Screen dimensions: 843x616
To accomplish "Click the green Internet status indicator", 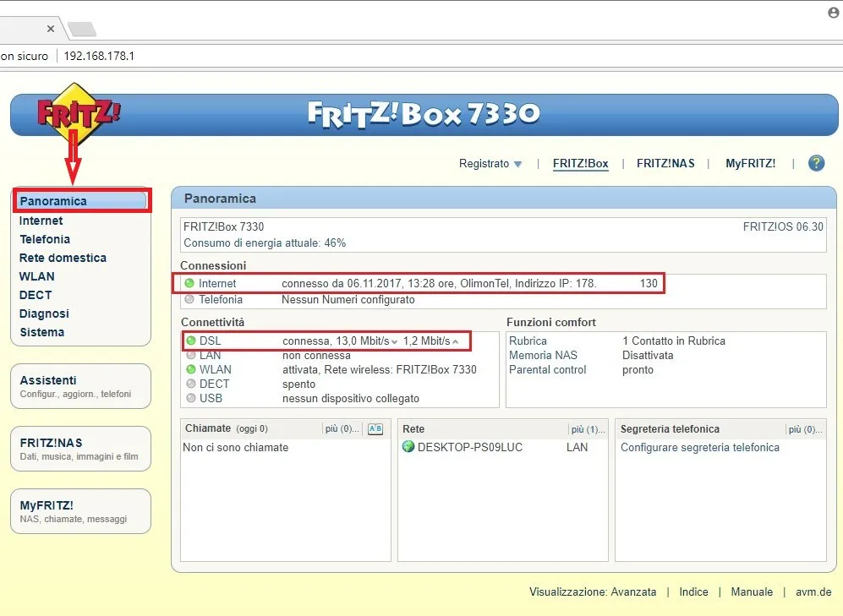I will [189, 284].
